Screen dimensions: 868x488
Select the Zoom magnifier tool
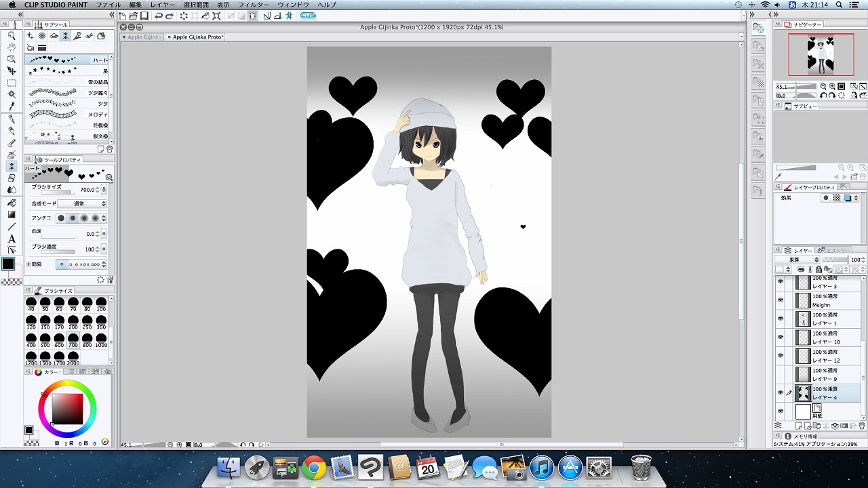12,35
